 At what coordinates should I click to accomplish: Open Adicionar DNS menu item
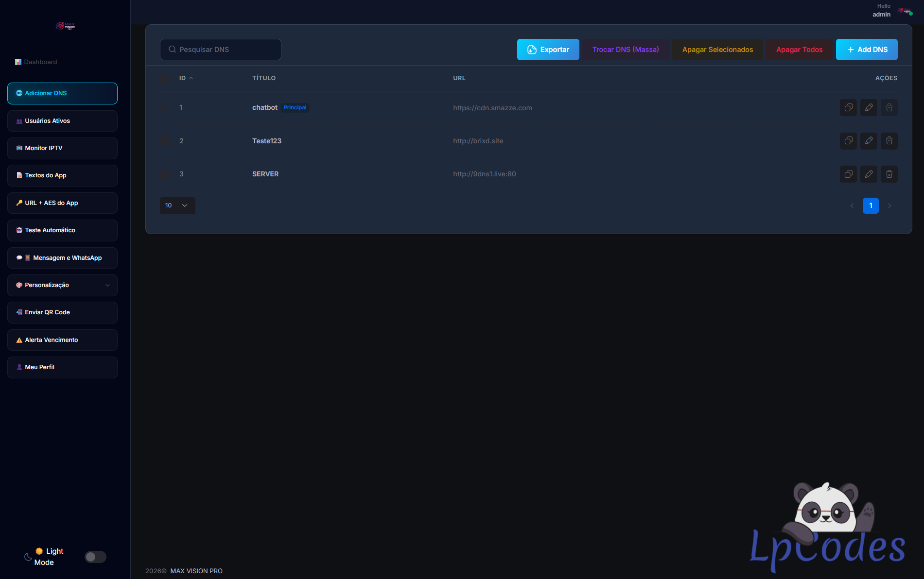click(62, 93)
